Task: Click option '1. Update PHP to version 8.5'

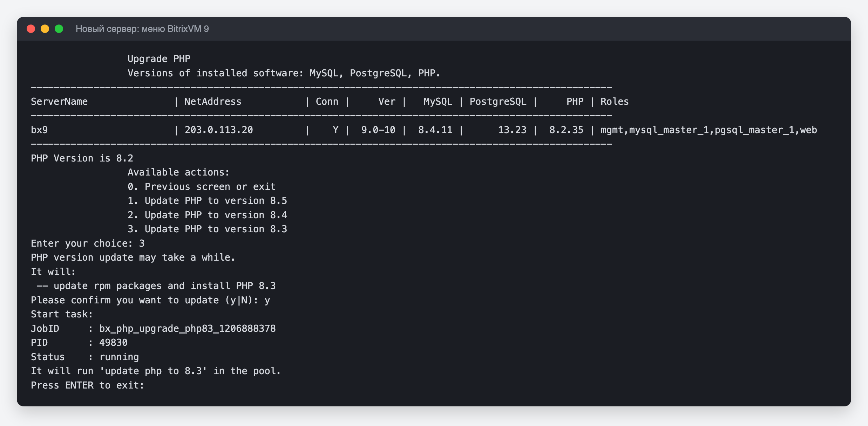Action: tap(207, 201)
